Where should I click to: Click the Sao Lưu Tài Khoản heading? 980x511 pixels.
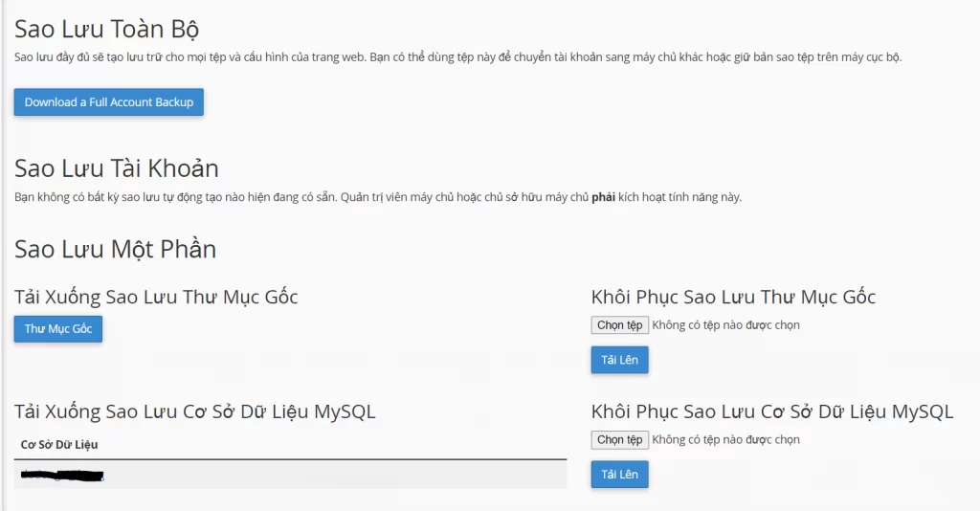pyautogui.click(x=117, y=168)
